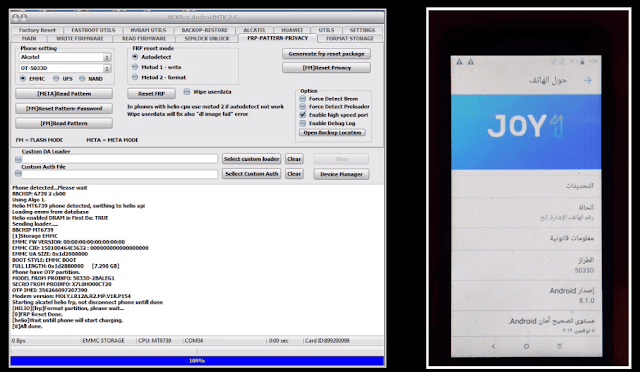Image resolution: width=640 pixels, height=372 pixels.
Task: Open the NVRAM UTILS tab
Action: (x=148, y=30)
